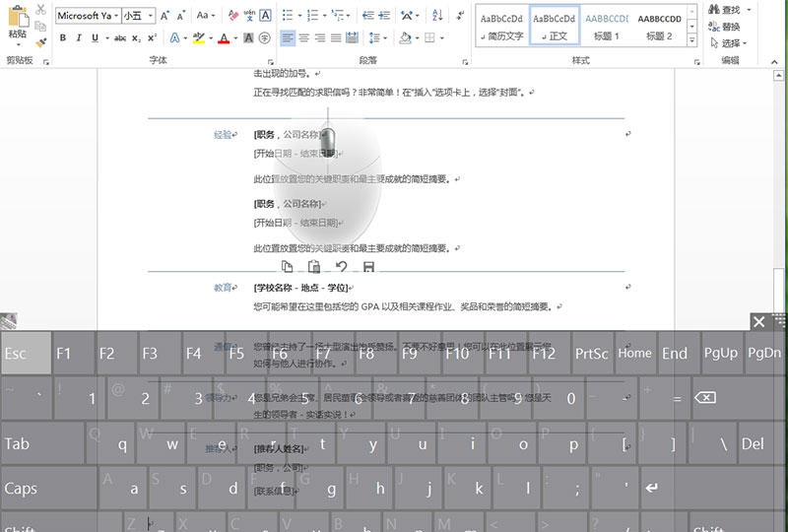The image size is (788, 532).
Task: Decrease paragraph indent
Action: (x=367, y=16)
